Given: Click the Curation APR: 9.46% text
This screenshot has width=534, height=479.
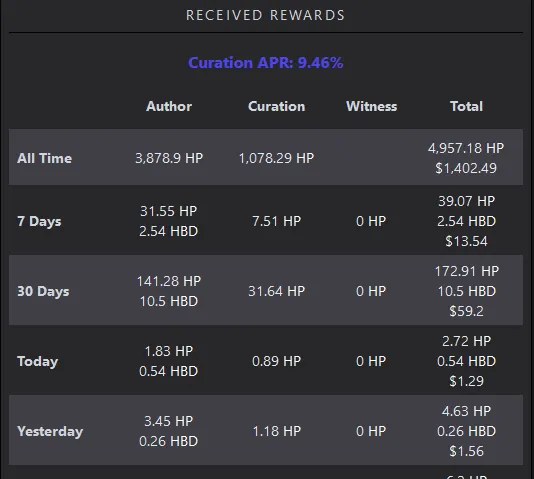Looking at the screenshot, I should point(266,63).
